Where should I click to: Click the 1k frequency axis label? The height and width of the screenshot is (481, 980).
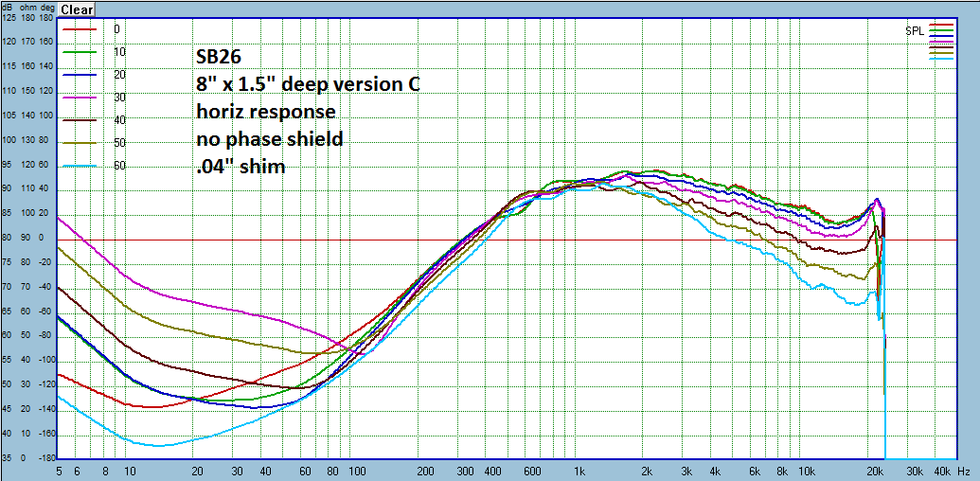point(579,471)
